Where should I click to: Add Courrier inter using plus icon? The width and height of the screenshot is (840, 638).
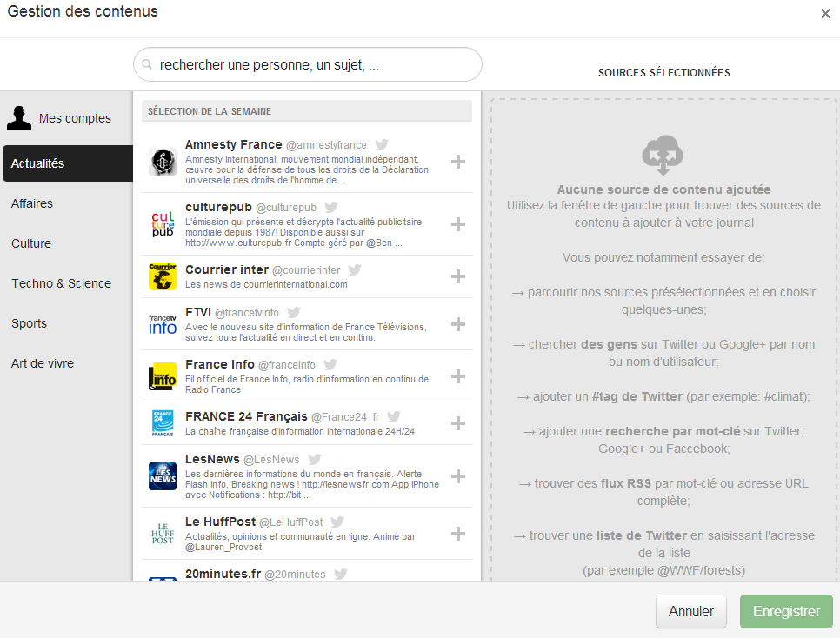tap(458, 276)
